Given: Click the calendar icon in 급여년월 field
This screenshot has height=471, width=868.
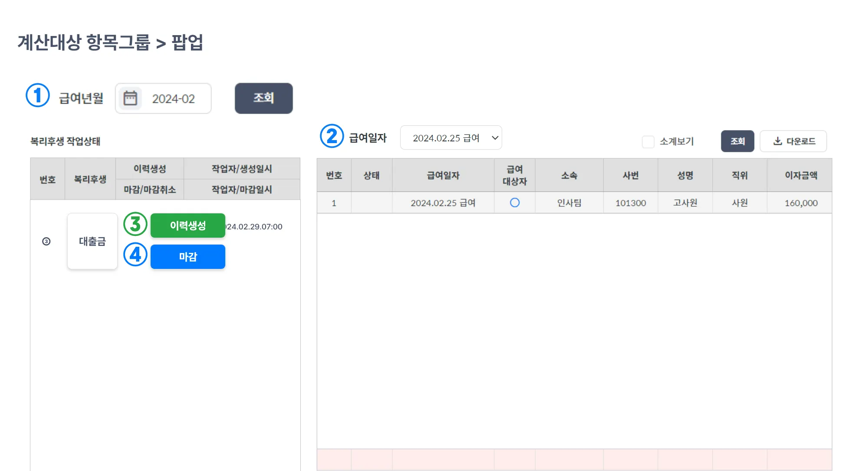Looking at the screenshot, I should tap(130, 98).
